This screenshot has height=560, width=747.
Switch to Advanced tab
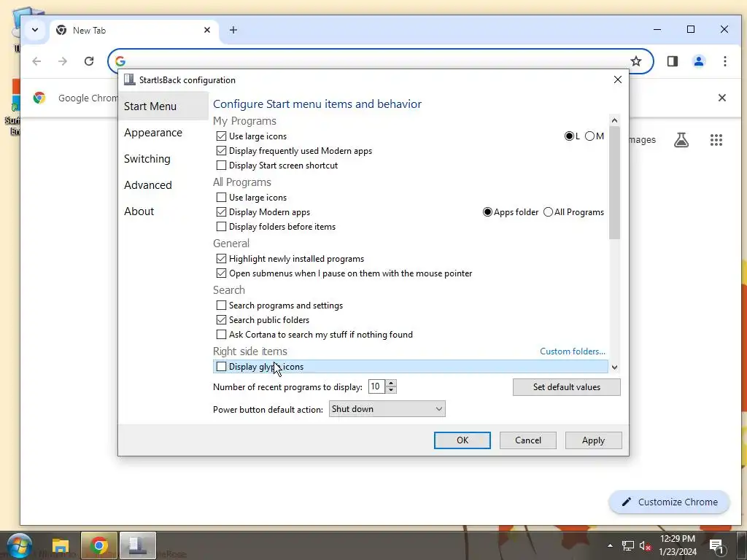click(x=147, y=184)
